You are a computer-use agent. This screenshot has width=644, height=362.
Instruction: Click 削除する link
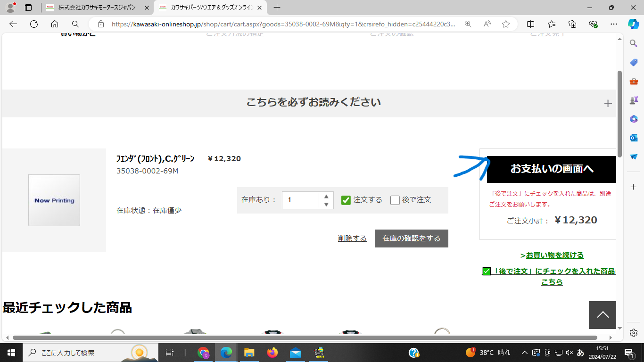click(x=352, y=239)
